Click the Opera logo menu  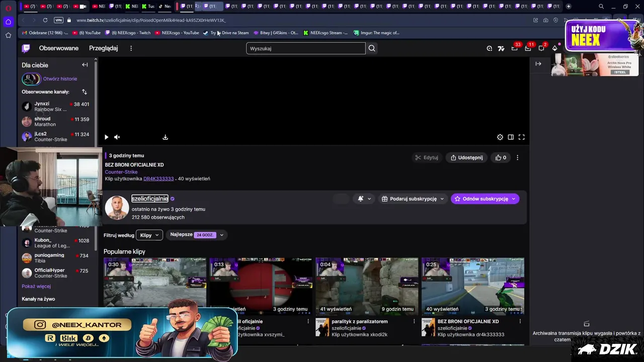pos(9,8)
